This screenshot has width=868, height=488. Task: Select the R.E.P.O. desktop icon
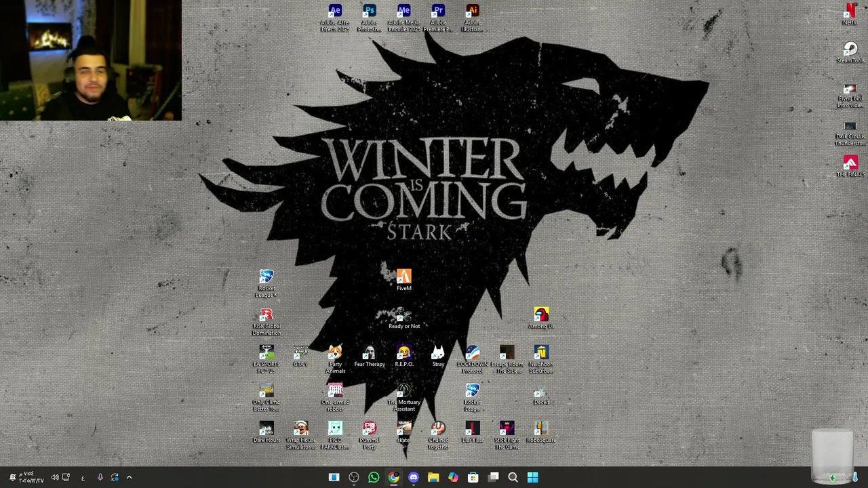click(x=404, y=356)
